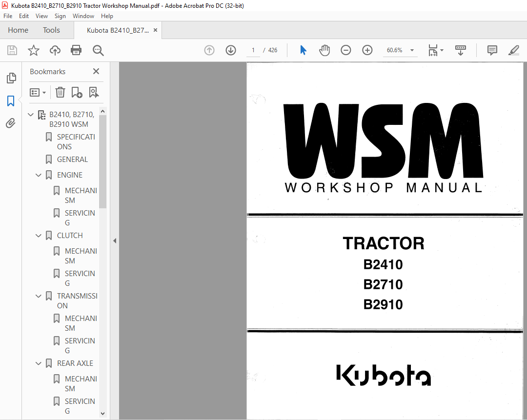Open the Attachments paperclip panel
527x420 pixels.
coord(11,123)
